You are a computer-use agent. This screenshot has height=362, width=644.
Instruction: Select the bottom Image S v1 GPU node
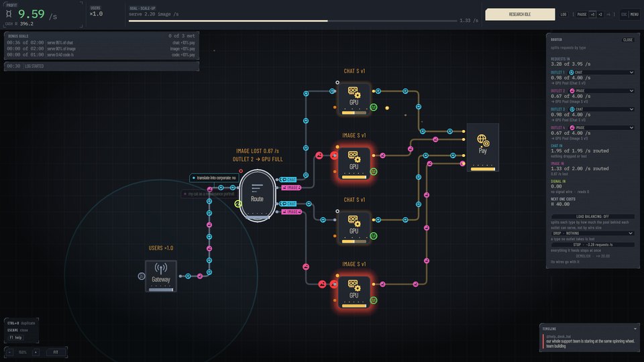click(x=354, y=292)
